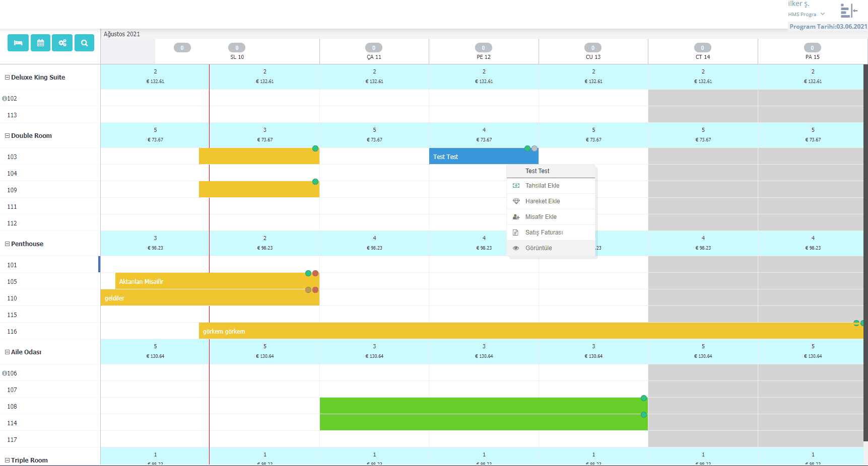Collapse the Triple Room group
The image size is (868, 466).
coord(8,460)
